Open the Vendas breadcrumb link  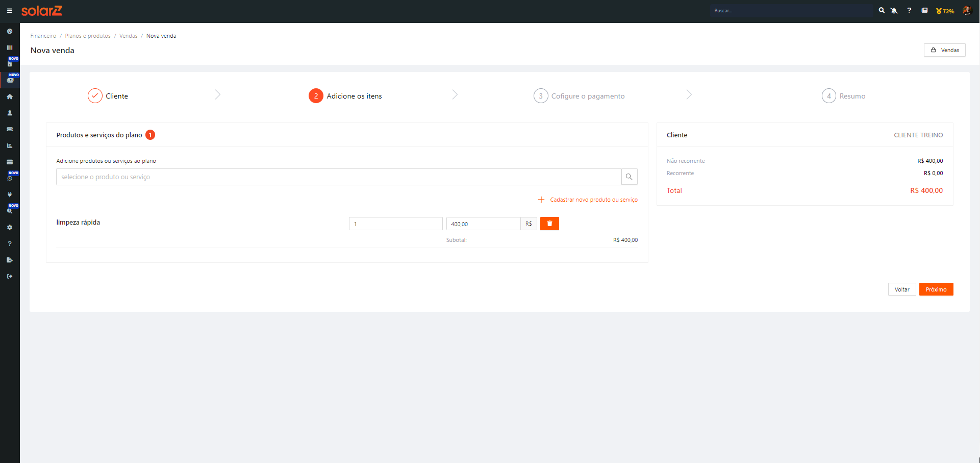pos(129,36)
